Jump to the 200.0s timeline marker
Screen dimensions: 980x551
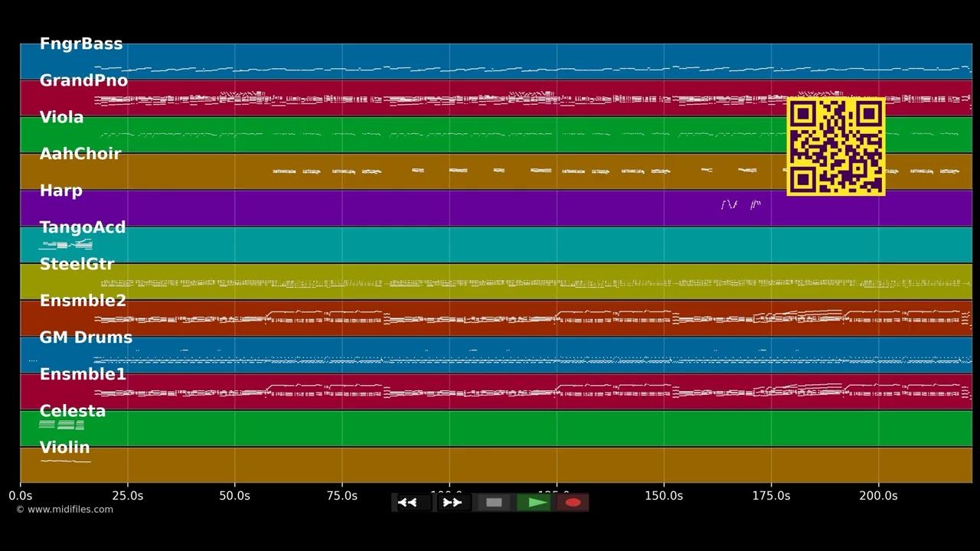coord(878,495)
